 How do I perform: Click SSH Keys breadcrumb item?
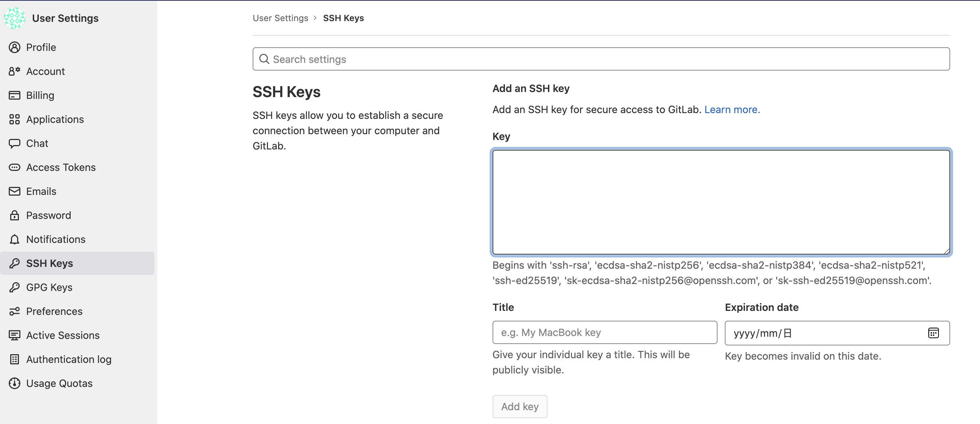point(343,18)
